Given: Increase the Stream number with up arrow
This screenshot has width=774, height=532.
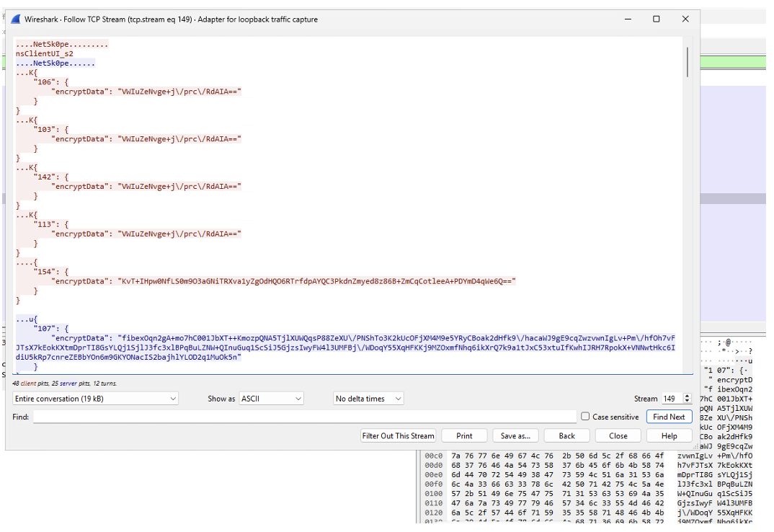Looking at the screenshot, I should click(687, 396).
